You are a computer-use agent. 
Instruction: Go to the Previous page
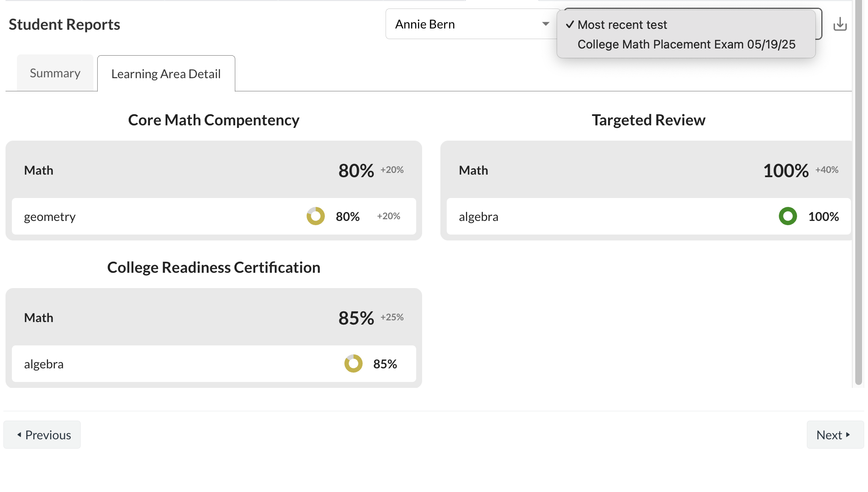tap(42, 435)
